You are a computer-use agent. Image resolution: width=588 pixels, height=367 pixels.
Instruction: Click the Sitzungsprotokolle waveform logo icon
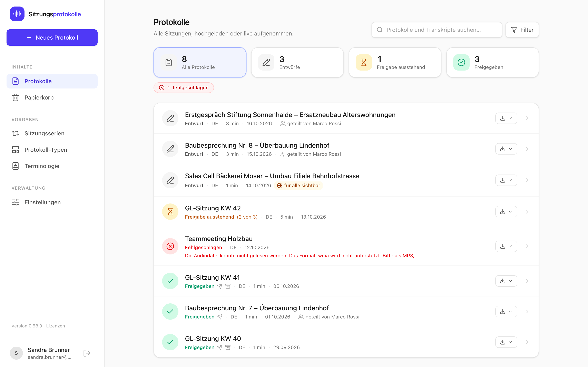click(x=17, y=14)
